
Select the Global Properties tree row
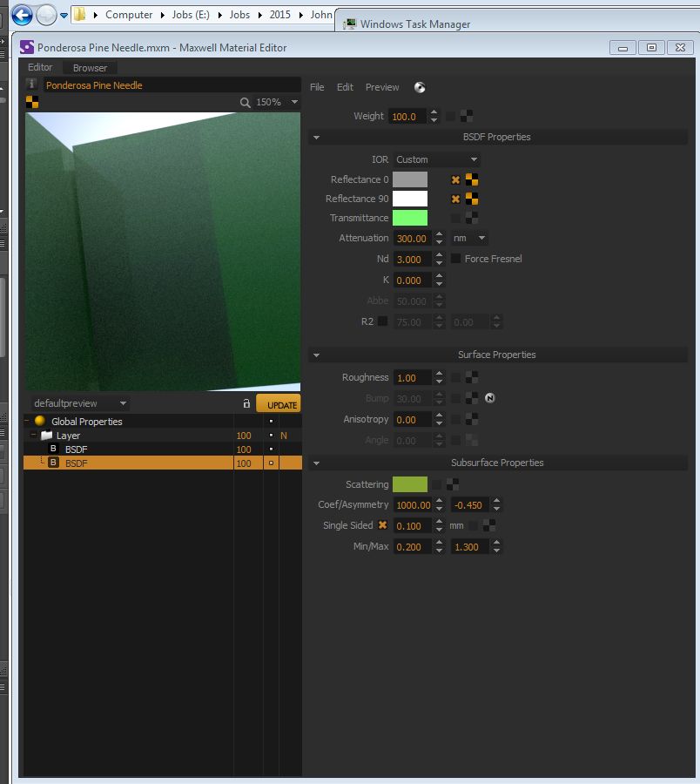[x=163, y=421]
